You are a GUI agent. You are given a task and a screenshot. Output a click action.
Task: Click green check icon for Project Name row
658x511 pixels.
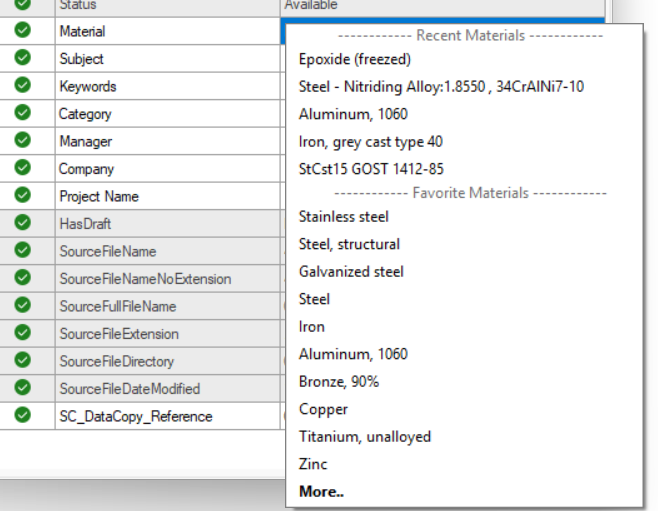(23, 195)
